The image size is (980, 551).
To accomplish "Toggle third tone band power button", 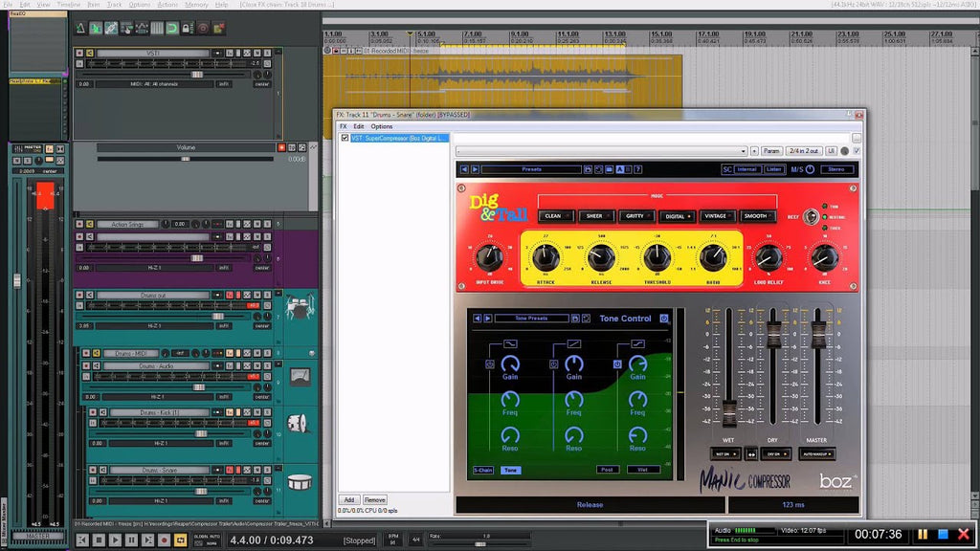I will 617,364.
